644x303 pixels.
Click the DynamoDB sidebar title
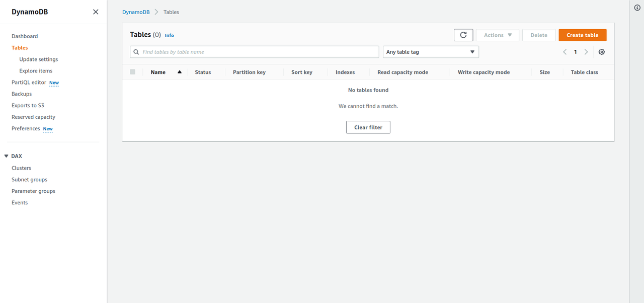[x=30, y=12]
